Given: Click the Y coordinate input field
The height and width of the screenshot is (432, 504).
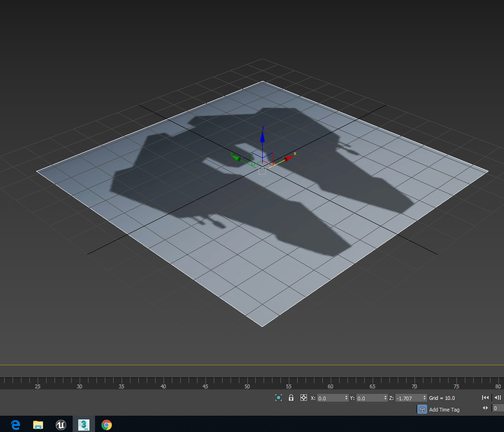Looking at the screenshot, I should click(x=369, y=398).
